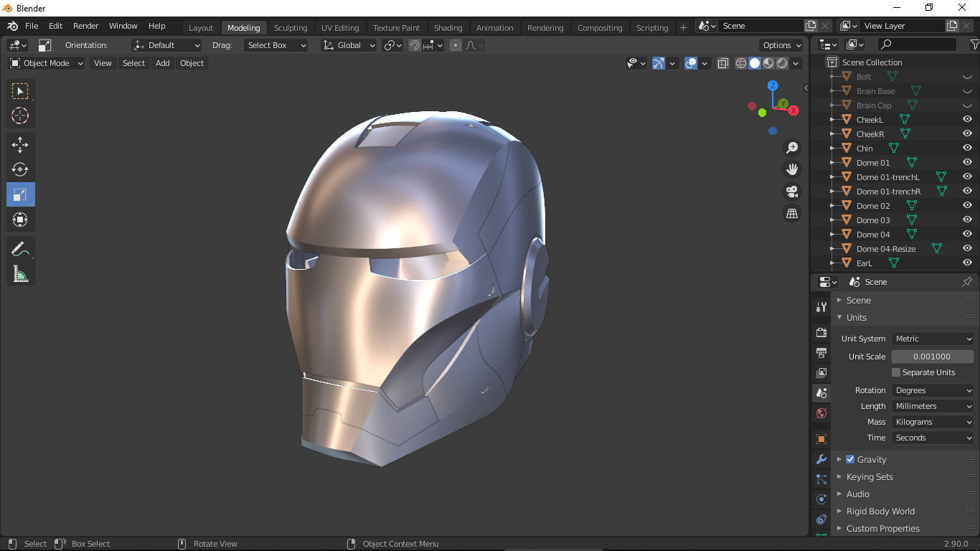Click the zoom magnifier in viewport
This screenshot has width=980, height=551.
point(792,148)
